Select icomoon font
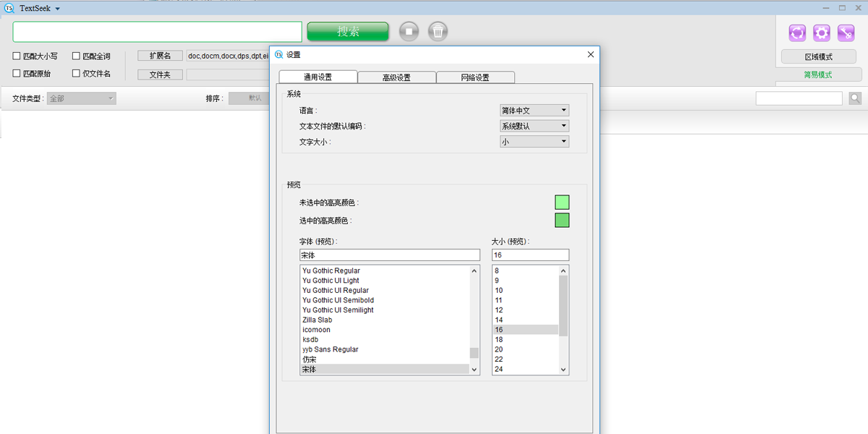Image resolution: width=868 pixels, height=434 pixels. click(x=385, y=330)
